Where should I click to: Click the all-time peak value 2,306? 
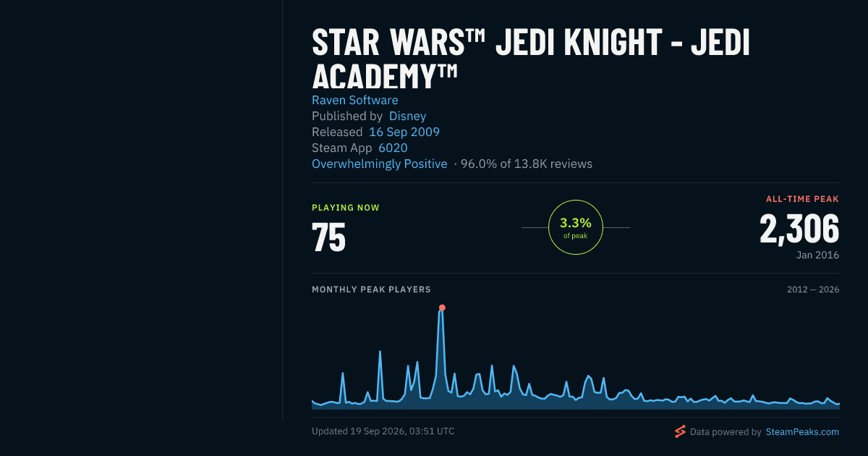tap(799, 229)
